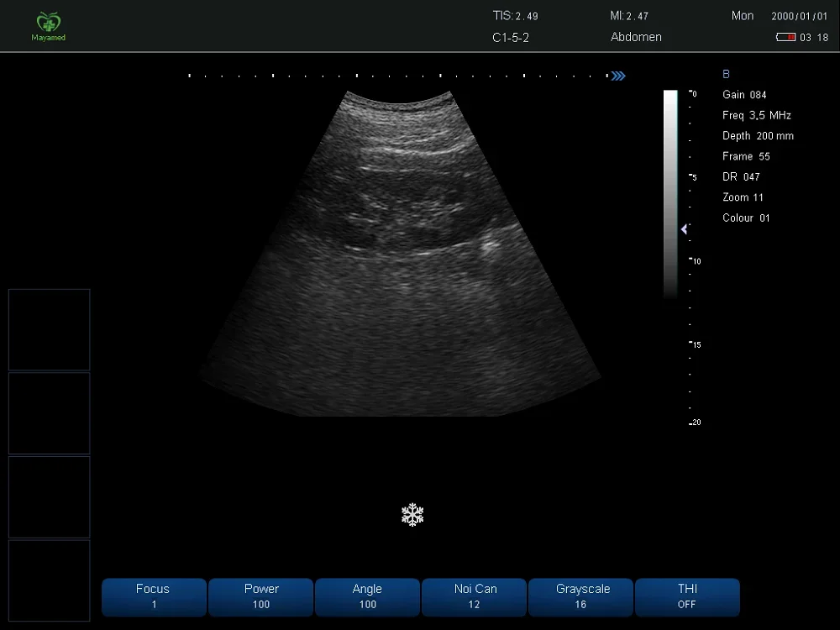Click the blue scan direction arrows
The width and height of the screenshot is (840, 630).
pyautogui.click(x=618, y=76)
